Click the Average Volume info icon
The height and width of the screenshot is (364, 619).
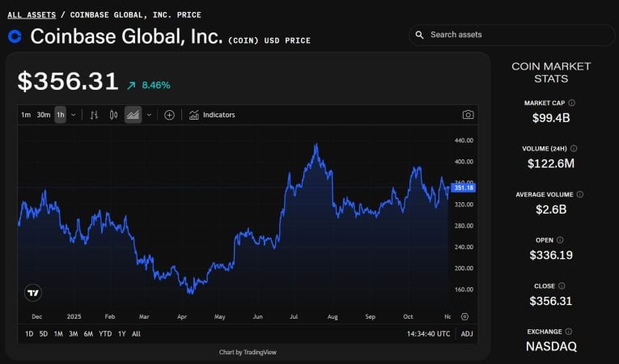pos(579,194)
